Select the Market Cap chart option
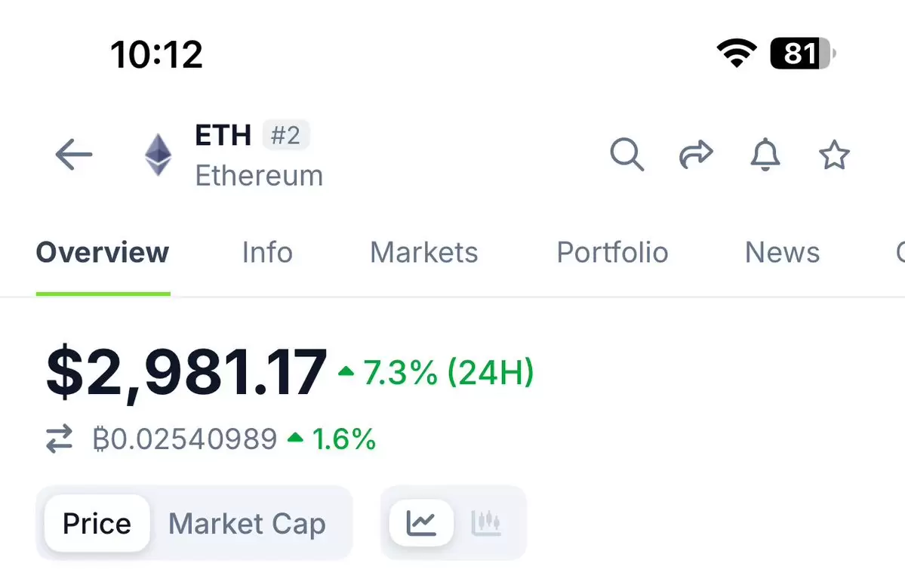The height and width of the screenshot is (588, 905). coord(247,524)
